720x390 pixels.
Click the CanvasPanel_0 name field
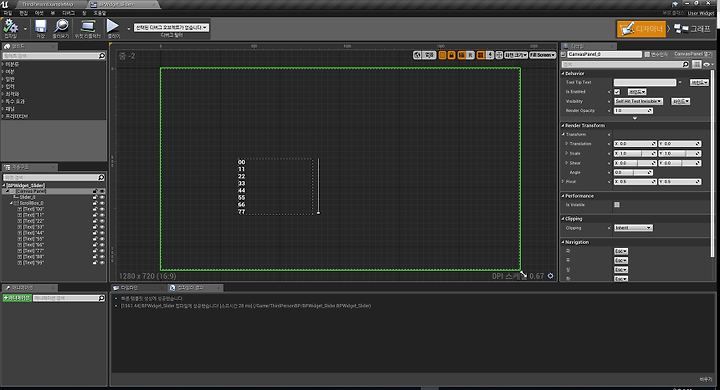[x=604, y=54]
